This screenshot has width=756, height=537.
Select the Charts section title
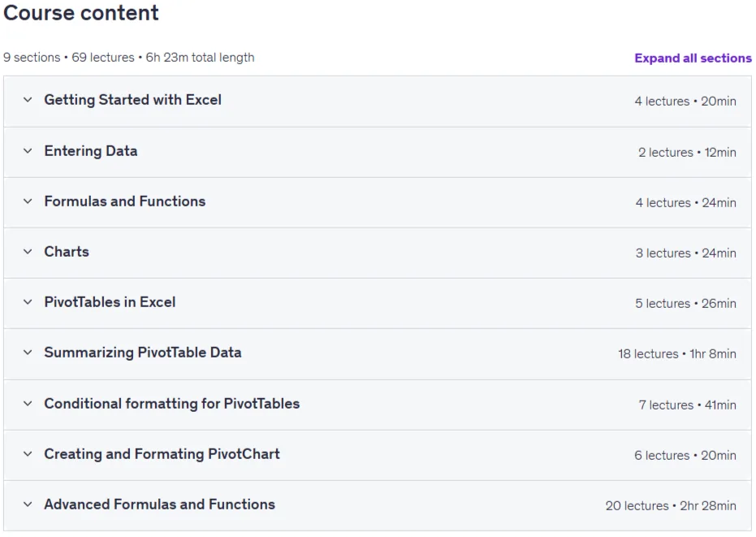click(x=67, y=252)
